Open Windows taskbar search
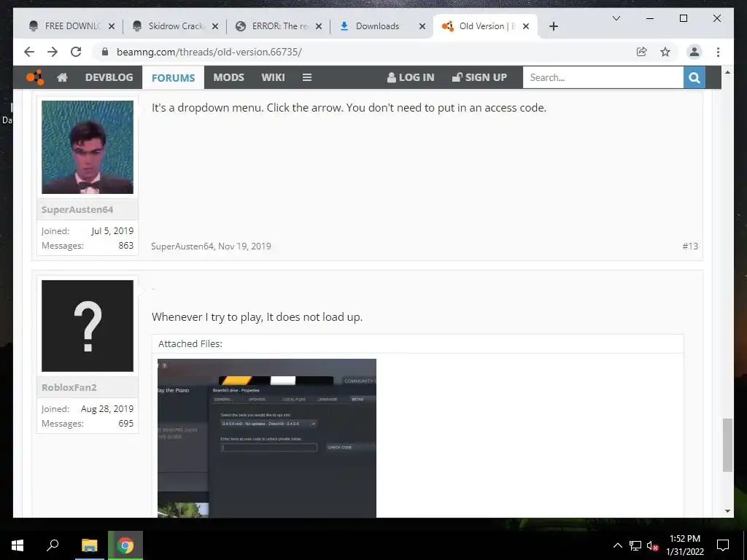The height and width of the screenshot is (560, 747). click(53, 545)
